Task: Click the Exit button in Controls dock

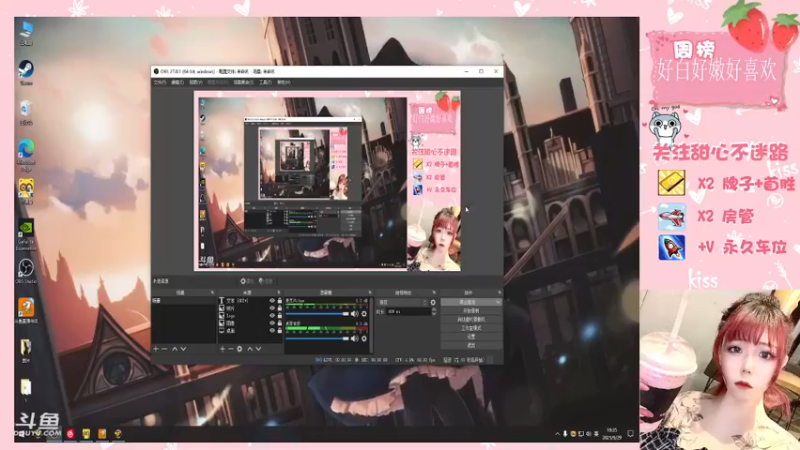Action: (471, 345)
